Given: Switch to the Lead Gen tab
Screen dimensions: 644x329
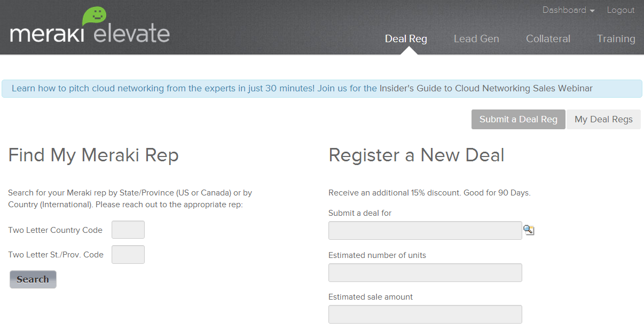Looking at the screenshot, I should tap(476, 39).
